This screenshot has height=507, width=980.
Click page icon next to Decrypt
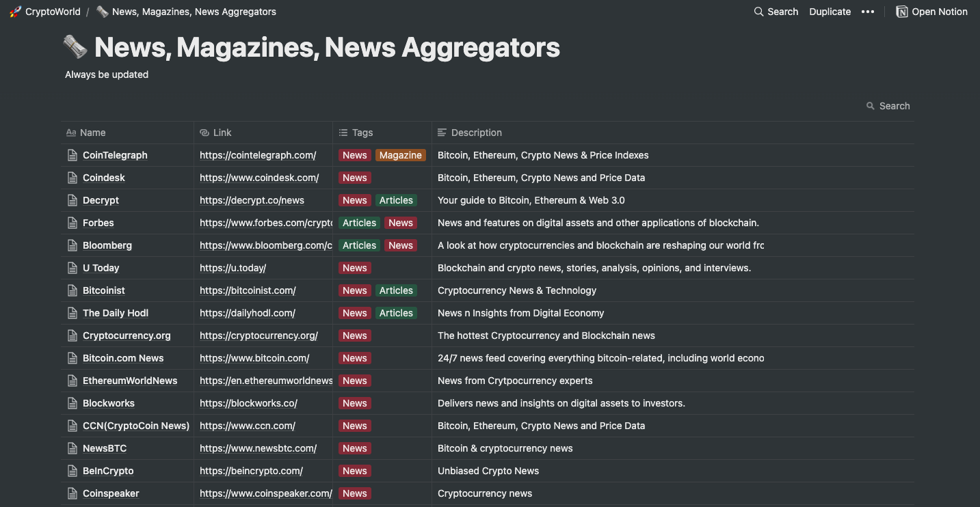point(72,200)
